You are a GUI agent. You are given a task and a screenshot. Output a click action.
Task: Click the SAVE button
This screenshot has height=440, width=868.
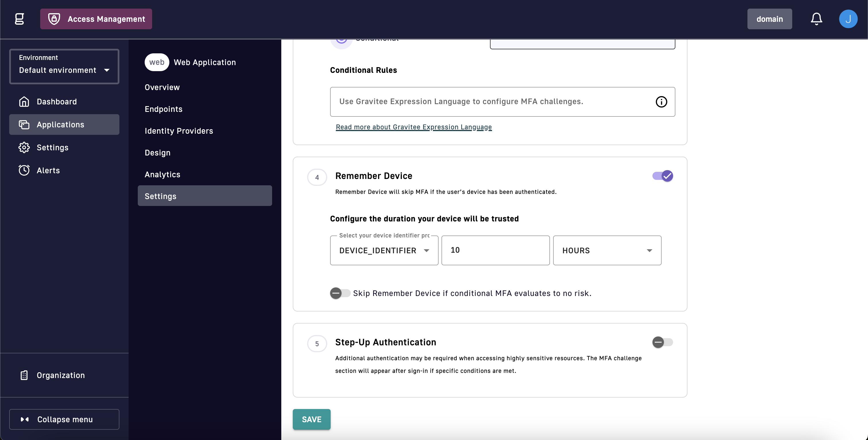311,419
